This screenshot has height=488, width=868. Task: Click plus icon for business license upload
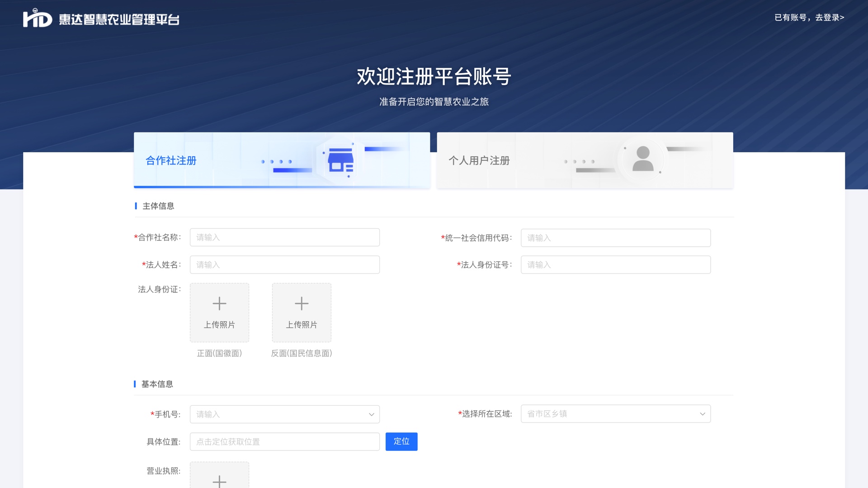[219, 482]
